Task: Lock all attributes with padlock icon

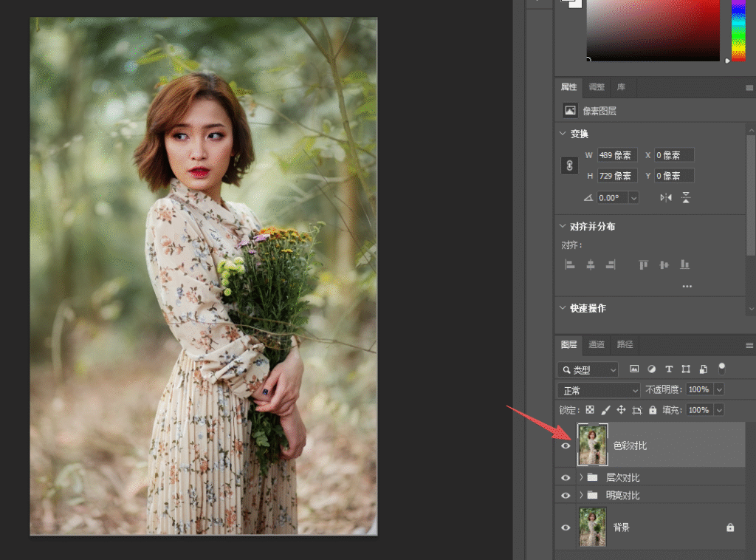Action: point(653,410)
